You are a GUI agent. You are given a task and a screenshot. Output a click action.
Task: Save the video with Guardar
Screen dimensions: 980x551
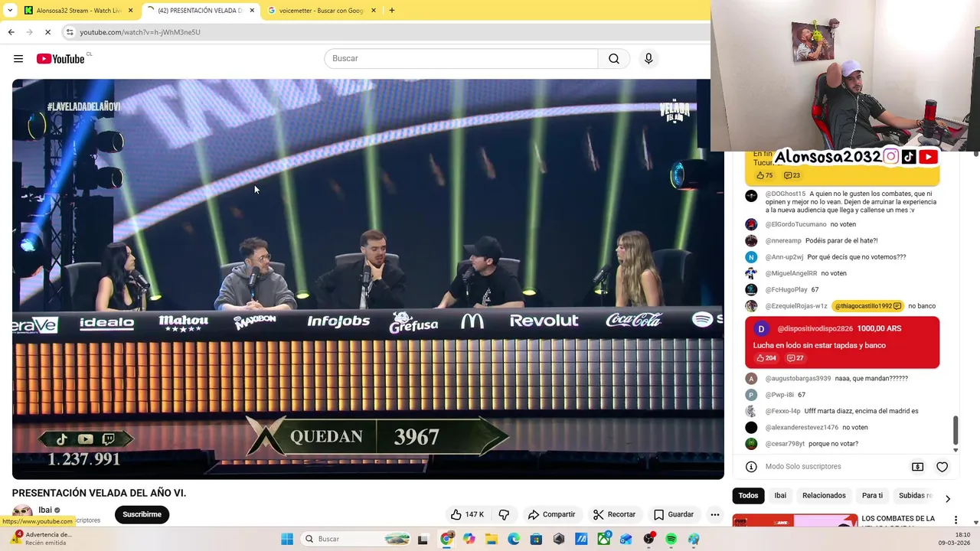pyautogui.click(x=674, y=514)
